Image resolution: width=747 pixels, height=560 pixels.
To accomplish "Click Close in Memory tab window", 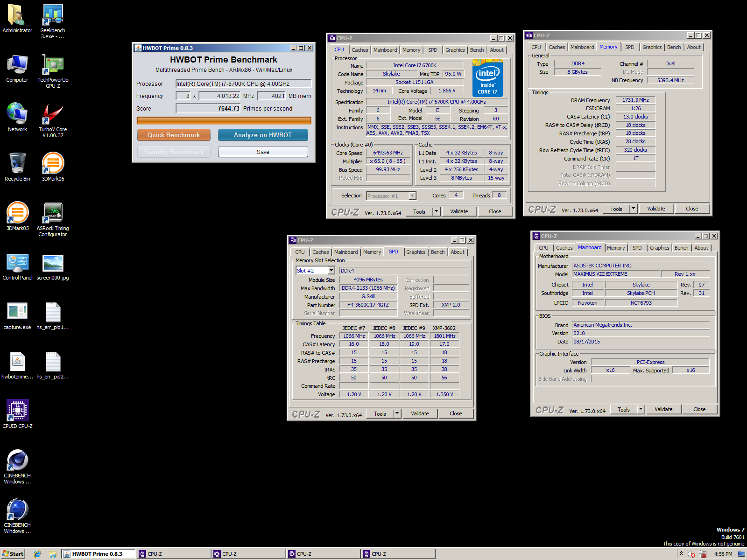I will [692, 209].
